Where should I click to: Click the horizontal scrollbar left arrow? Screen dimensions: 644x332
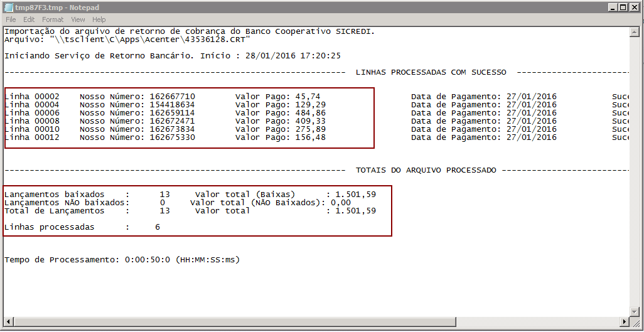8,322
